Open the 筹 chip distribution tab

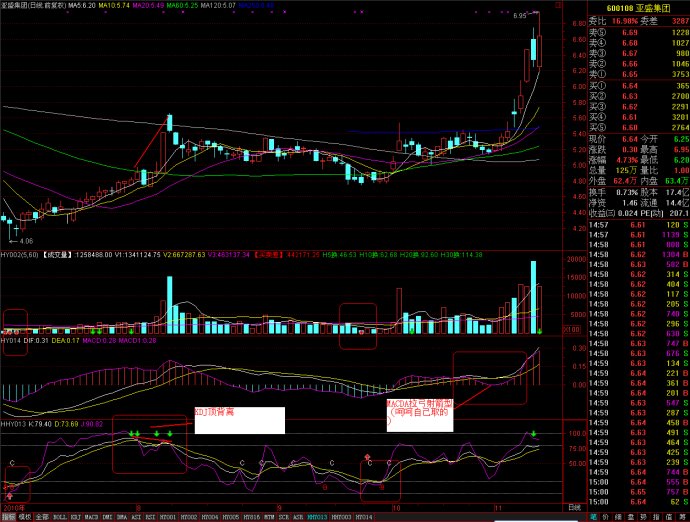pyautogui.click(x=682, y=517)
